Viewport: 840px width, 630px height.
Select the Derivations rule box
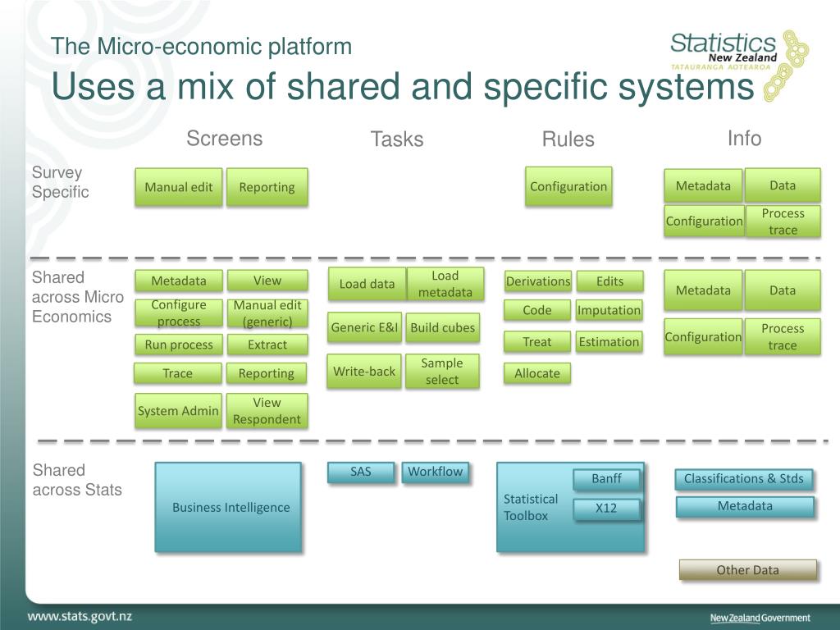[x=538, y=281]
